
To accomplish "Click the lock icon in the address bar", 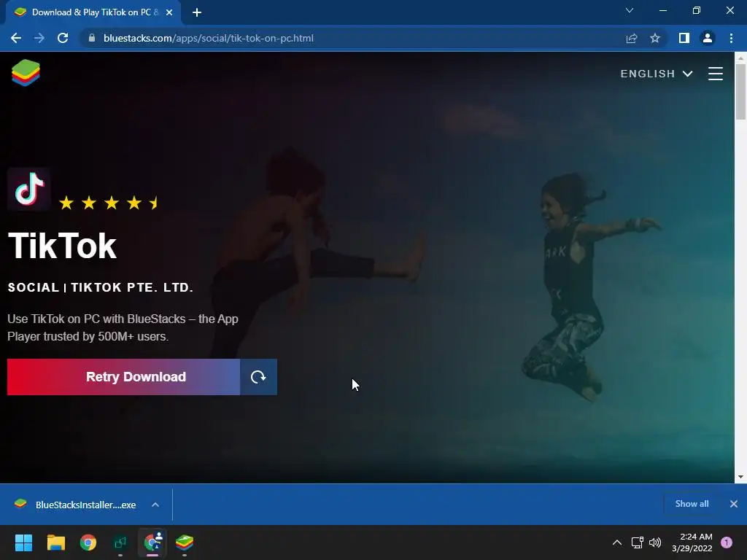I will point(92,38).
